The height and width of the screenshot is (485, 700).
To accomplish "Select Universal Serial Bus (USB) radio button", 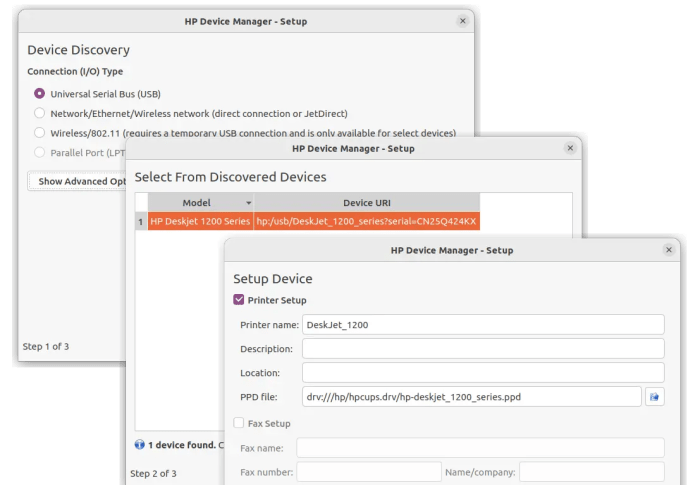I will tap(40, 94).
